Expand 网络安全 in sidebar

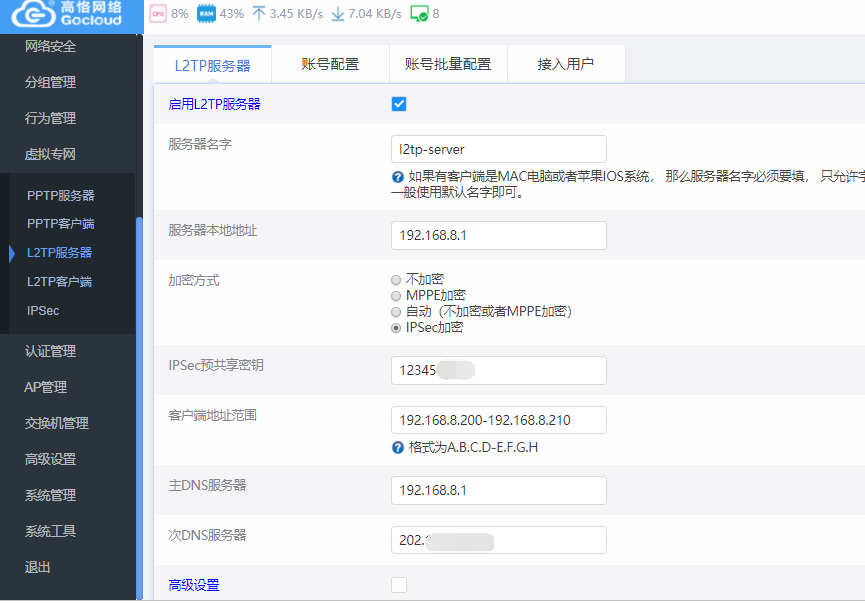tap(50, 46)
